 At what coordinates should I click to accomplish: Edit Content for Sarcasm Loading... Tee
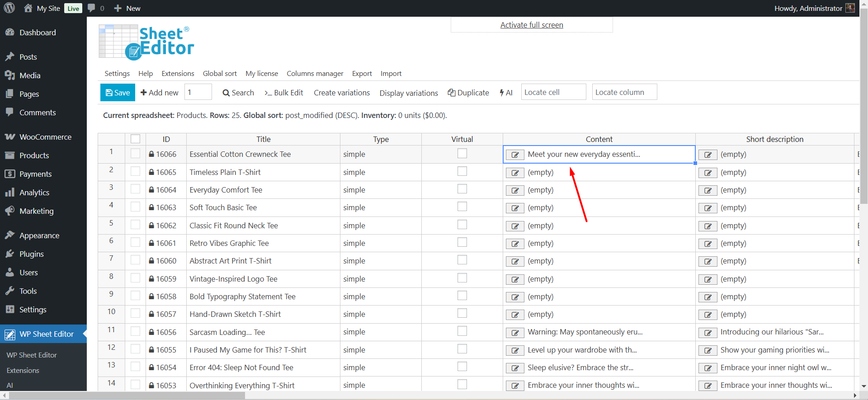[x=515, y=333]
